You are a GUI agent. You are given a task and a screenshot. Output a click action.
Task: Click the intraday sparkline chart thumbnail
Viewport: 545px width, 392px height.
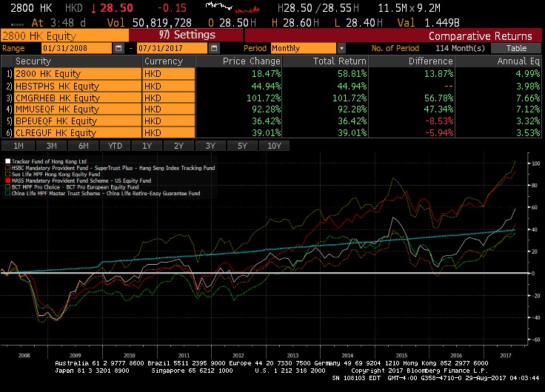pos(233,7)
